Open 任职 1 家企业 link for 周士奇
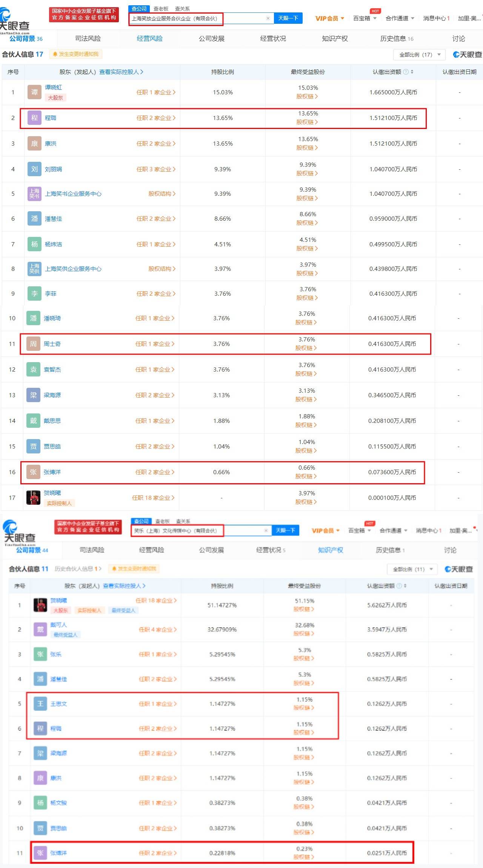The height and width of the screenshot is (868, 483). (155, 344)
